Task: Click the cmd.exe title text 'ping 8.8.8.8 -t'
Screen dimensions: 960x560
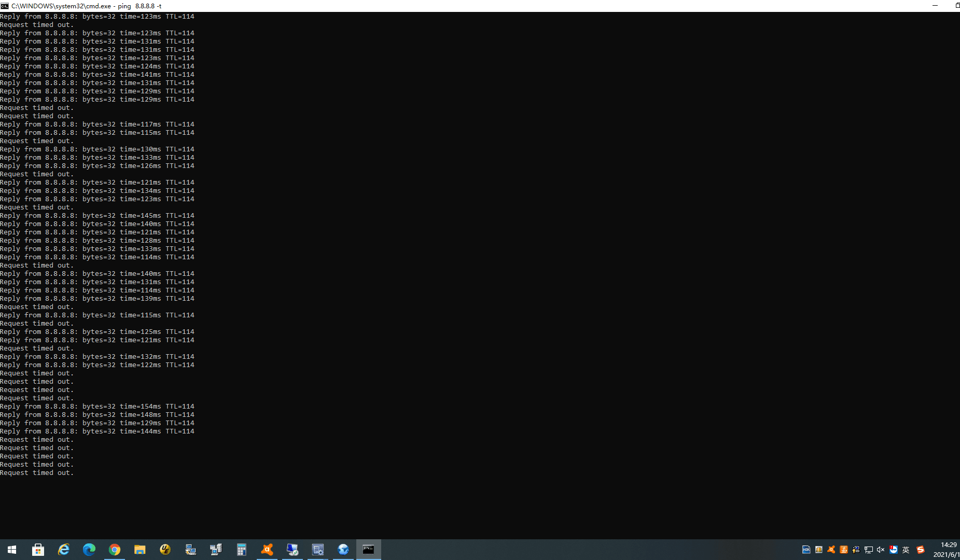Action: point(140,6)
